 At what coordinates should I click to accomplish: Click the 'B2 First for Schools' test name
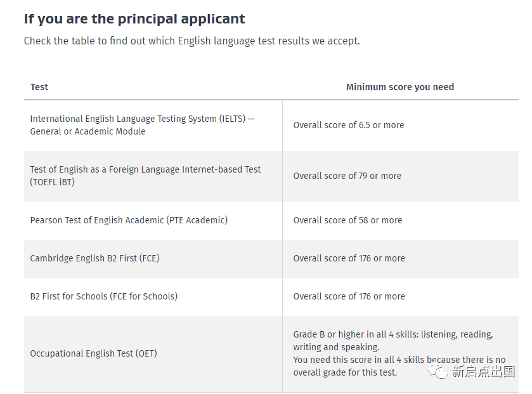click(103, 296)
